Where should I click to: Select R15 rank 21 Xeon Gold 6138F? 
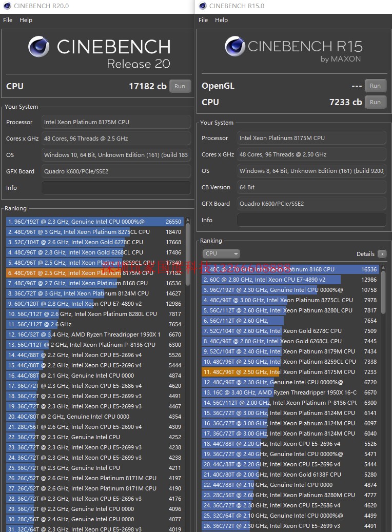click(x=290, y=475)
